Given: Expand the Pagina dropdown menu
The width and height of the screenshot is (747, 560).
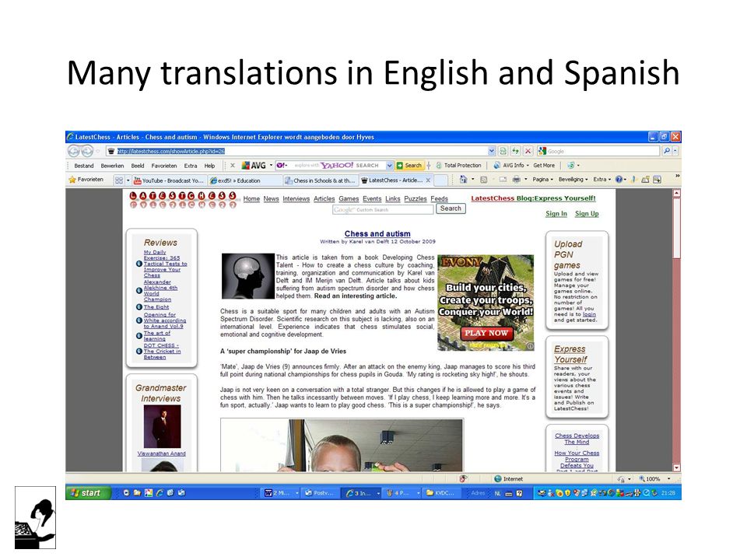Looking at the screenshot, I should tap(542, 180).
